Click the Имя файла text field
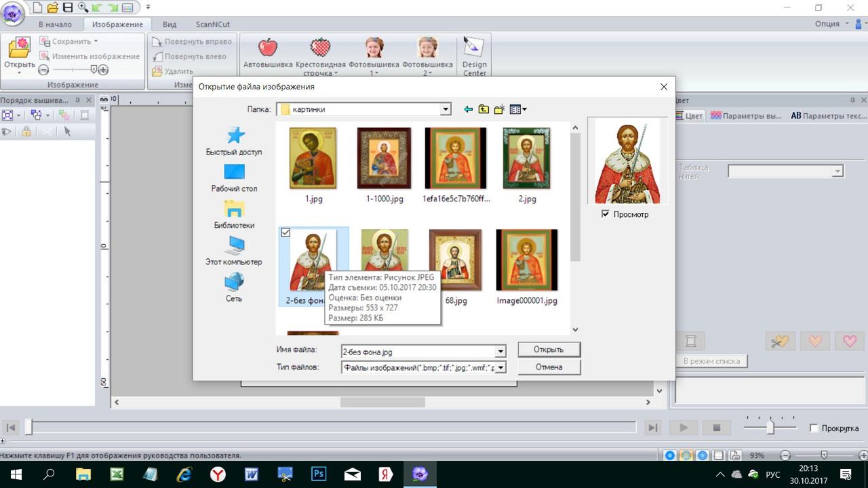Screen dimensions: 868x488 tap(419, 352)
